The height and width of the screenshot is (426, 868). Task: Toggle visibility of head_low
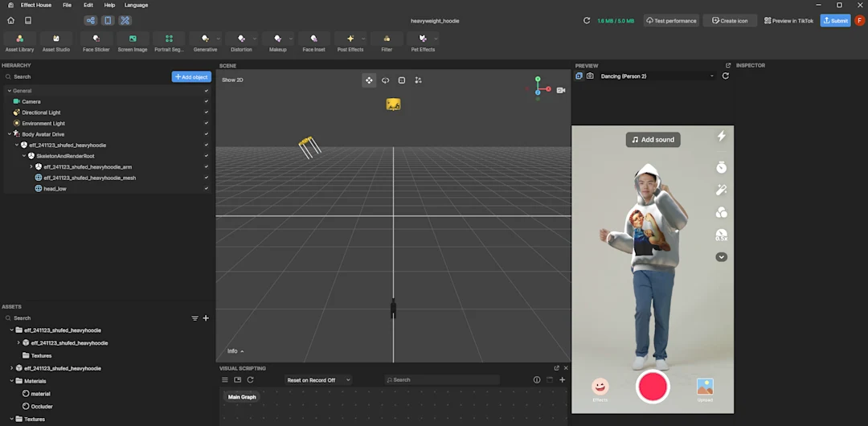coord(207,188)
